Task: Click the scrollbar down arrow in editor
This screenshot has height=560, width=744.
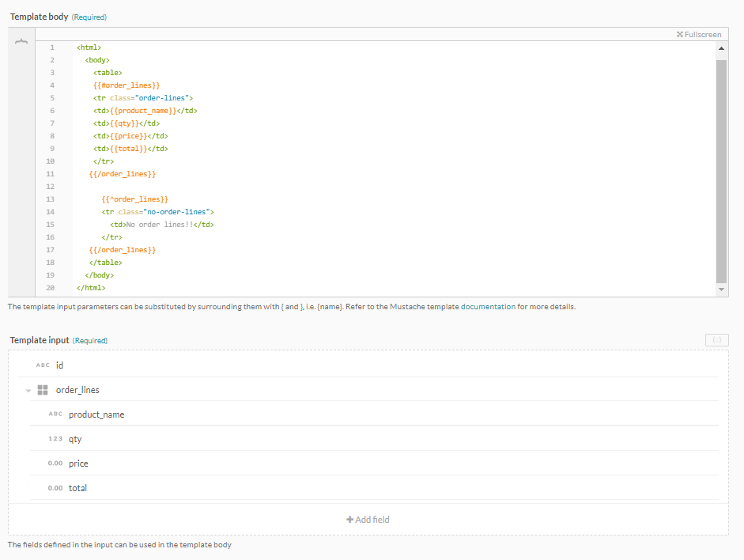Action: coord(720,289)
